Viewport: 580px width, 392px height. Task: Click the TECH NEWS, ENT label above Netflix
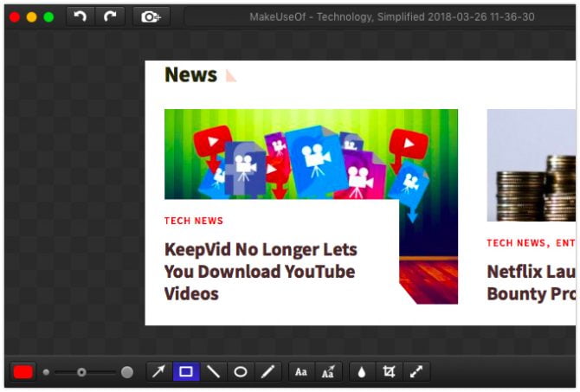click(x=532, y=243)
